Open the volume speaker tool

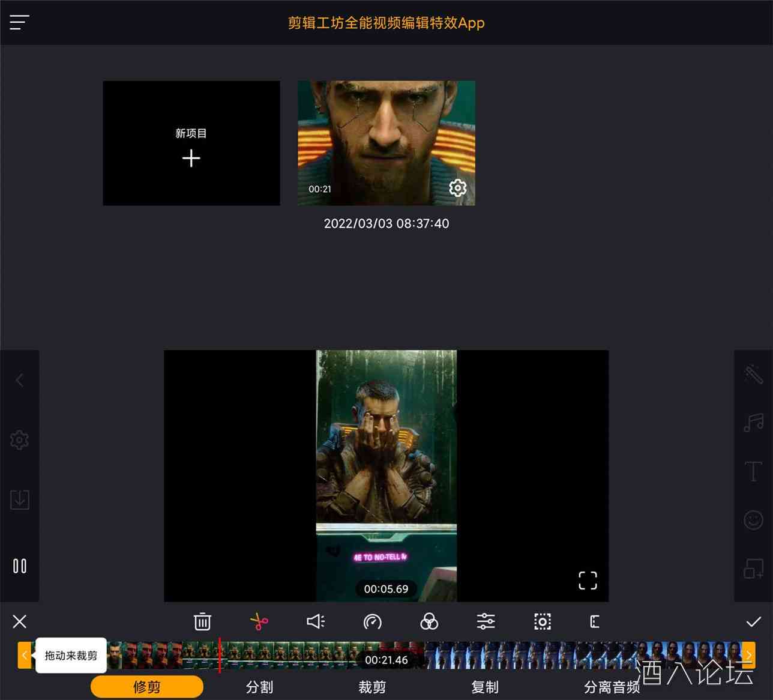(316, 621)
